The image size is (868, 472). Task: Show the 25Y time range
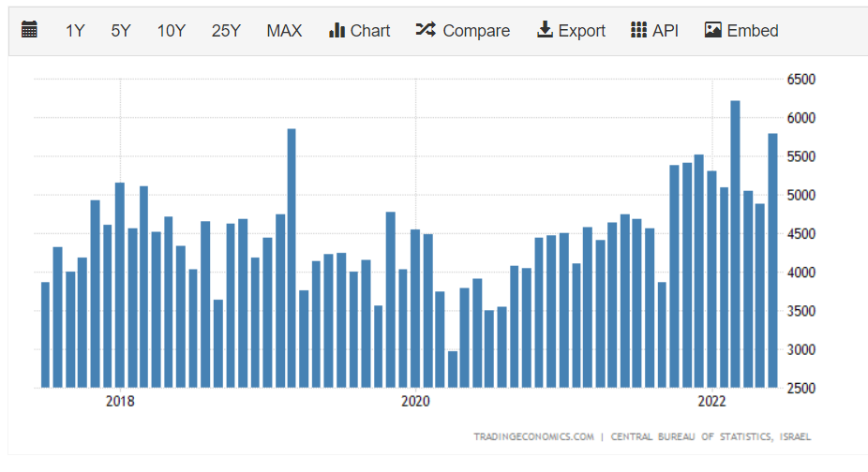[x=226, y=31]
